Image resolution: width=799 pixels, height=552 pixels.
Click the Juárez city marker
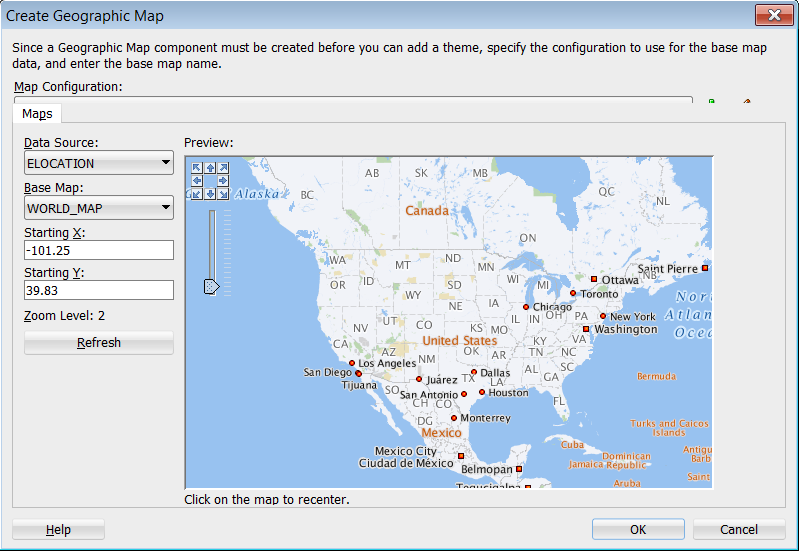pyautogui.click(x=419, y=379)
